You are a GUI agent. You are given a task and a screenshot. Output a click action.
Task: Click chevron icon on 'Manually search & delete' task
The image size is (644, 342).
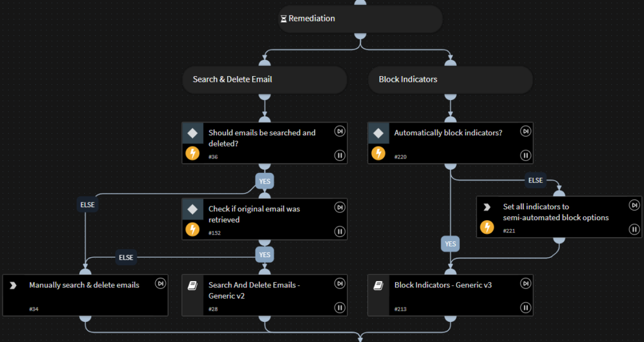pos(13,285)
